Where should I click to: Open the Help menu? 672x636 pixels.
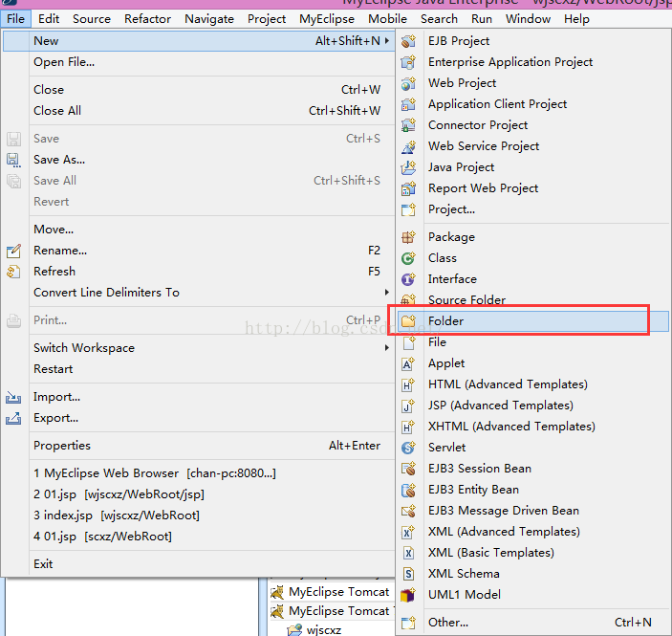pyautogui.click(x=576, y=19)
